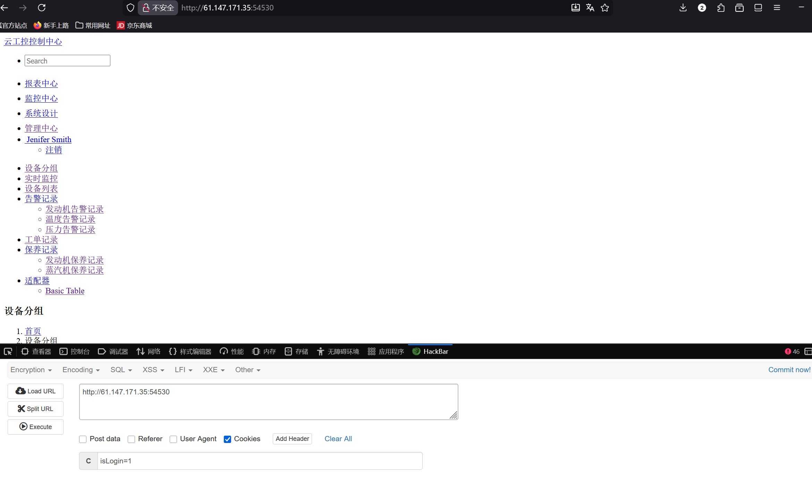Screen dimensions: 812x504
Task: Enable the Post data checkbox
Action: [83, 439]
